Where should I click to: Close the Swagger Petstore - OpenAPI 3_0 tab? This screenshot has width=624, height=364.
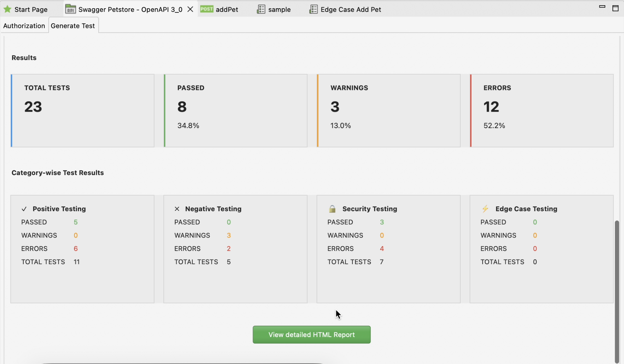pyautogui.click(x=190, y=9)
